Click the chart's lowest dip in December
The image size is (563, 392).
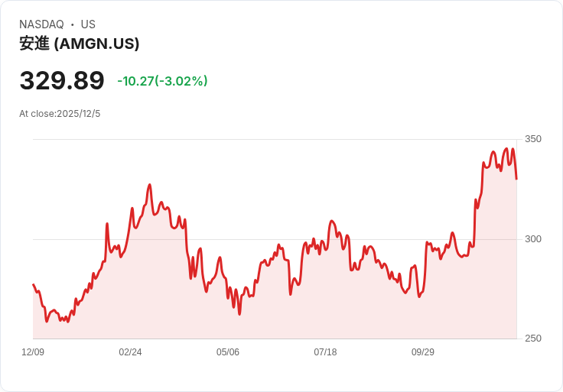[x=47, y=322]
